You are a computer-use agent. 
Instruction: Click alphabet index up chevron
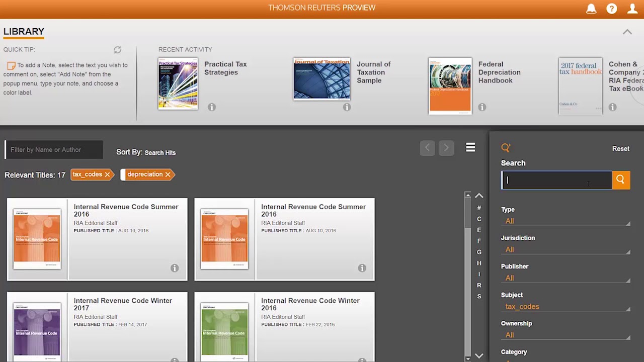click(479, 196)
